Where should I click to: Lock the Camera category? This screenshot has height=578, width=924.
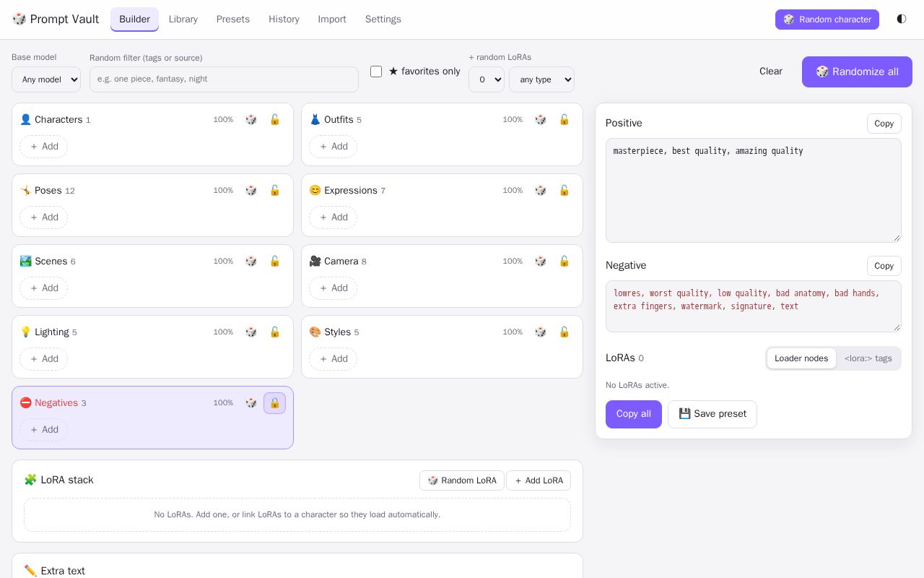tap(565, 262)
